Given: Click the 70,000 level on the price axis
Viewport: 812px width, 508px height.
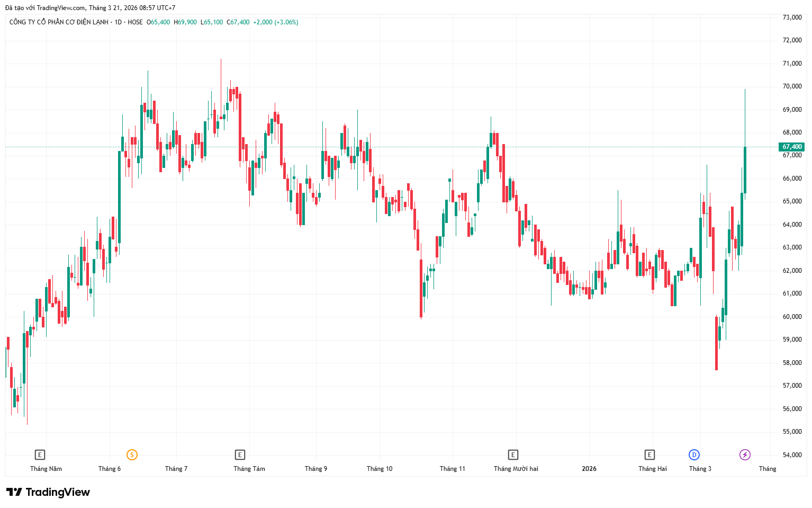Looking at the screenshot, I should click(x=792, y=86).
